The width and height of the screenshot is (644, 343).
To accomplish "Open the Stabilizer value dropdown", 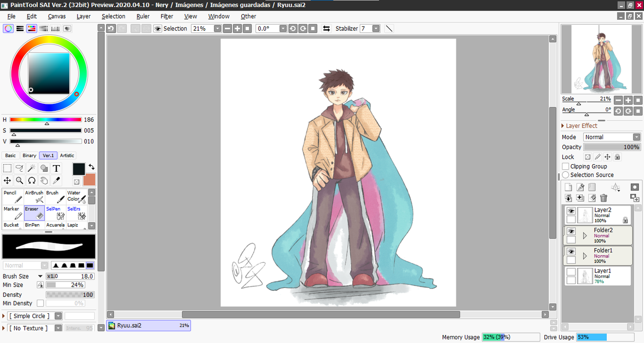I will 376,29.
